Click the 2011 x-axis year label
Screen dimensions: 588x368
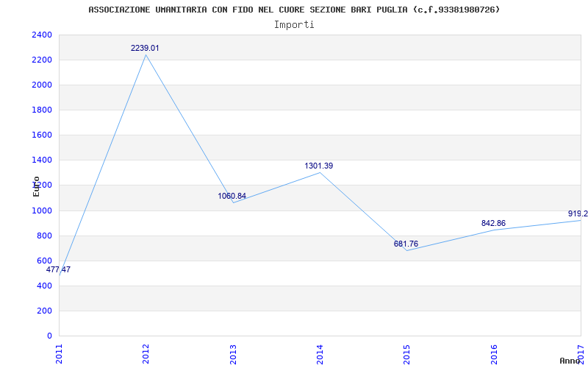click(x=59, y=354)
